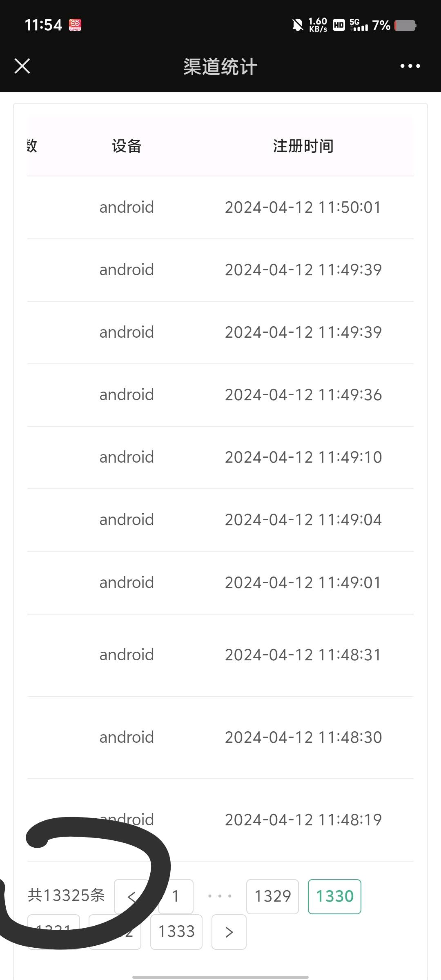Tap the muted notification bell icon in the status bar
Screen dimensions: 441x980
pos(298,25)
